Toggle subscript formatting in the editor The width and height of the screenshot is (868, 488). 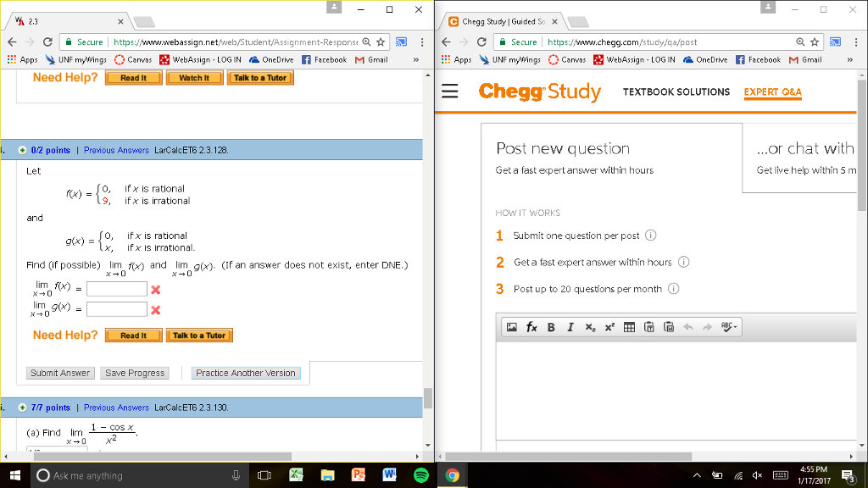click(590, 327)
